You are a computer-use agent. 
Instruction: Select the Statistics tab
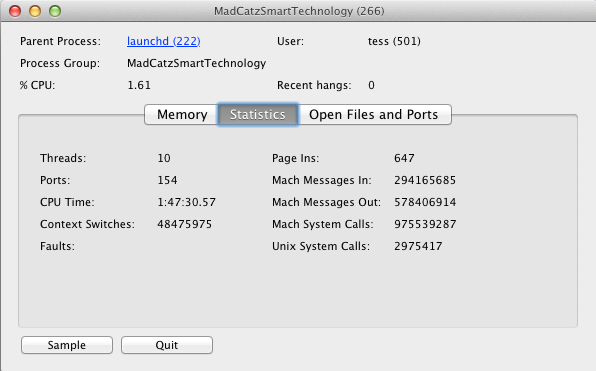click(x=258, y=114)
